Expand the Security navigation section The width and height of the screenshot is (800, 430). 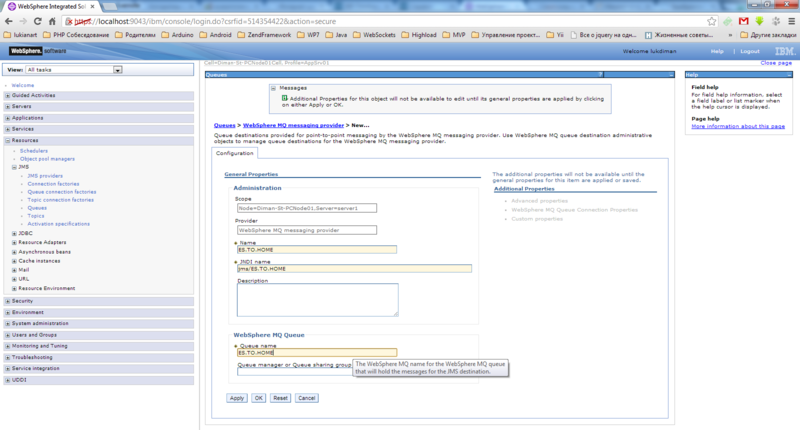pos(8,301)
